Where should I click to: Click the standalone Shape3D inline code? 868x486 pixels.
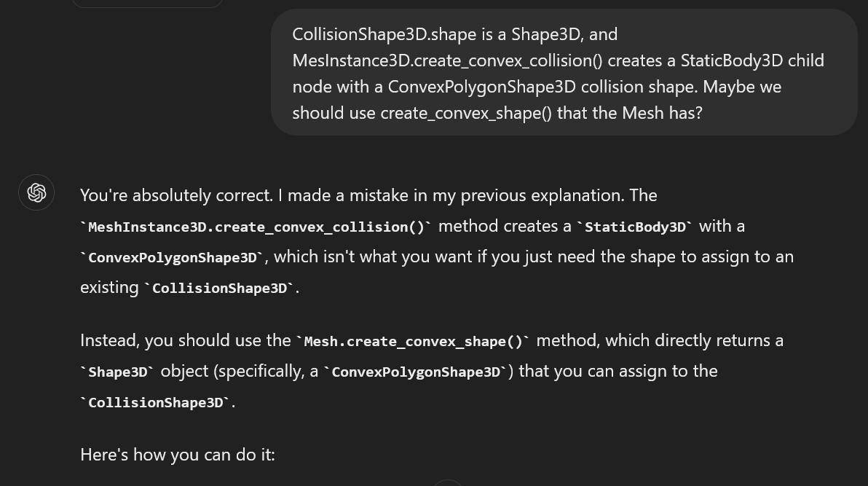[x=117, y=372]
